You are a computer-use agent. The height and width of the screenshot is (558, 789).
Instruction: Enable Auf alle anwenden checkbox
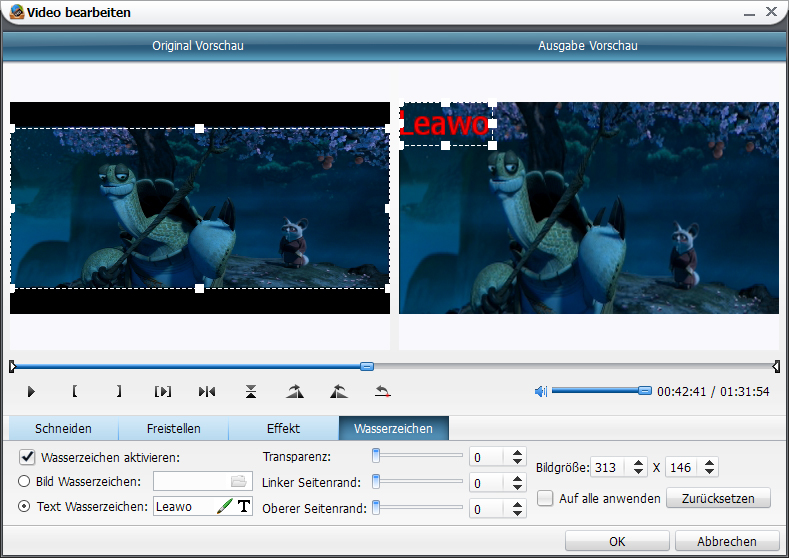click(545, 498)
